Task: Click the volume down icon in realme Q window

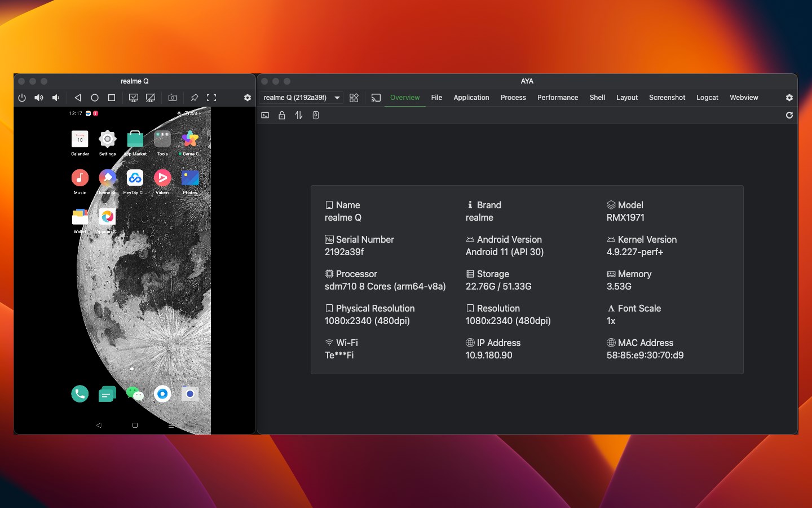Action: pyautogui.click(x=56, y=98)
